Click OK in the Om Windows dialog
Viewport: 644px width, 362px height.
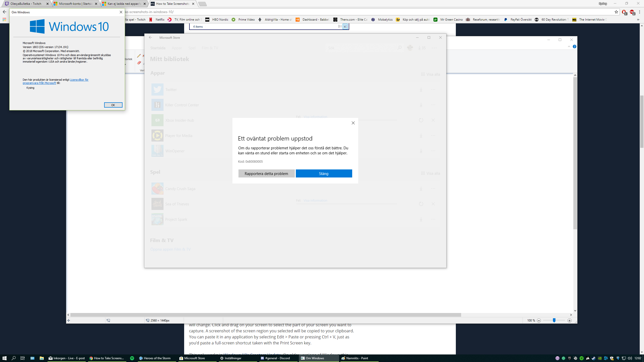click(113, 105)
